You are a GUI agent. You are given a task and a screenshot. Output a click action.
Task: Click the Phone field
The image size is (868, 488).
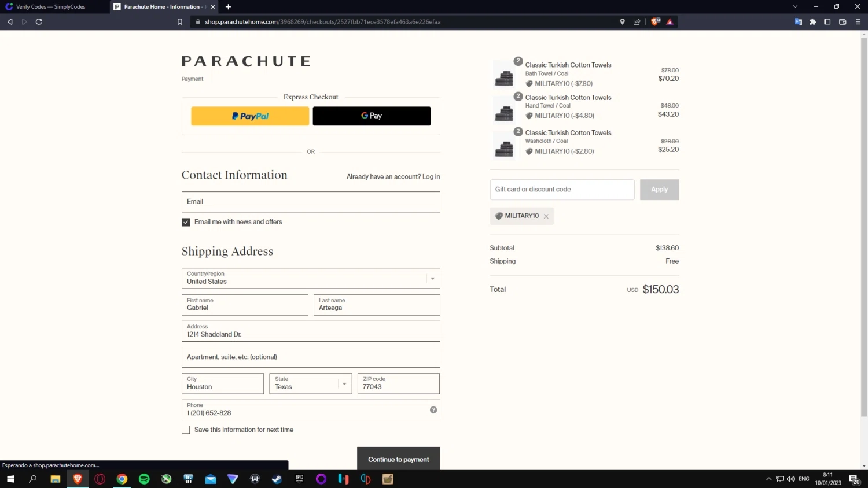point(311,410)
